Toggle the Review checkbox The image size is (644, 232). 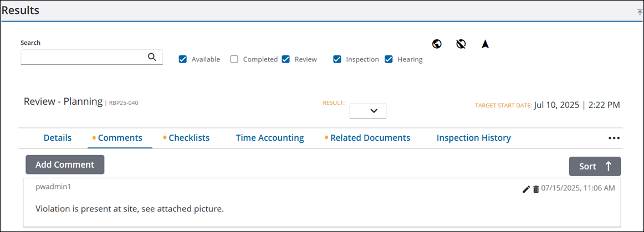click(286, 59)
